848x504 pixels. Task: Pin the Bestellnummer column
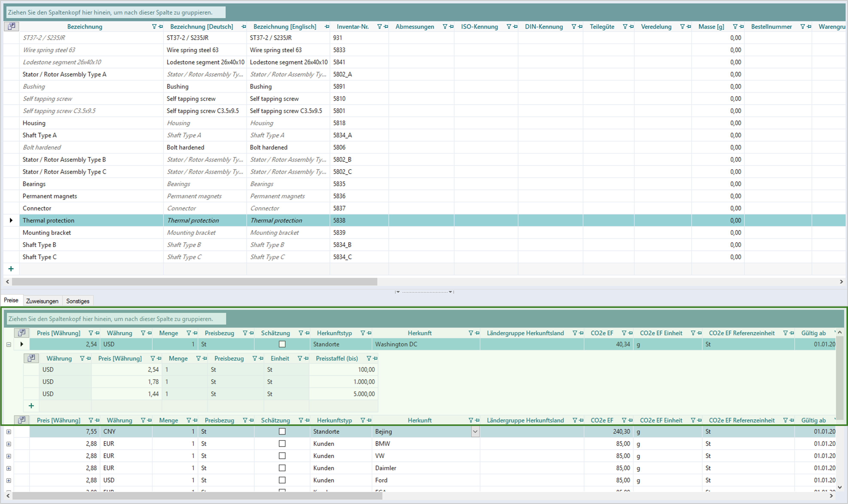coord(809,26)
